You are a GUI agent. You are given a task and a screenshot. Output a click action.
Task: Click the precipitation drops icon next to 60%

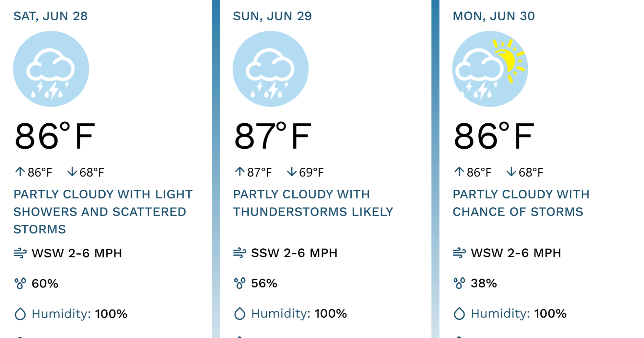coord(20,284)
